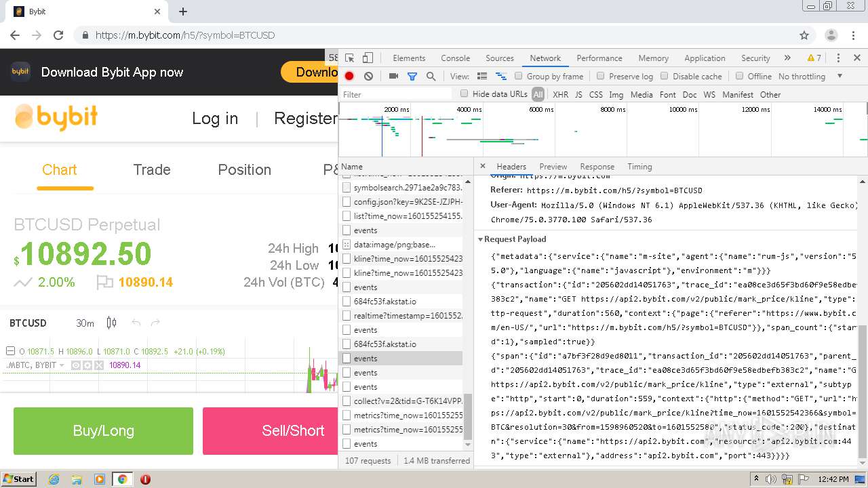
Task: Enable Preserve log checkbox
Action: 600,76
